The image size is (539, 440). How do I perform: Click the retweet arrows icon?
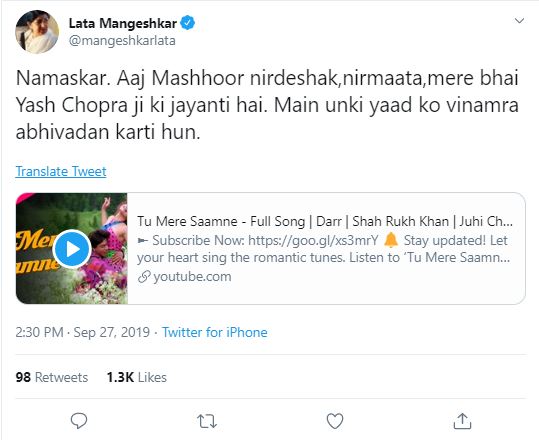(x=207, y=421)
